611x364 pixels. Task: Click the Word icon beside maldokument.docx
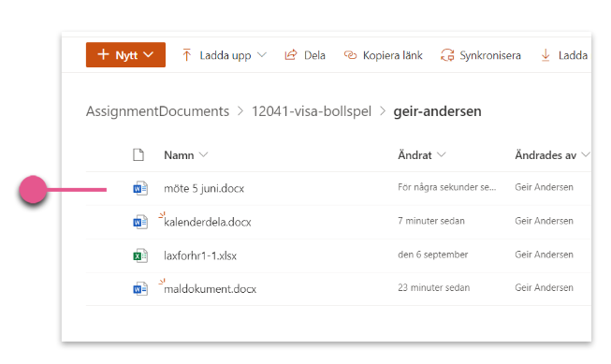pos(140,289)
